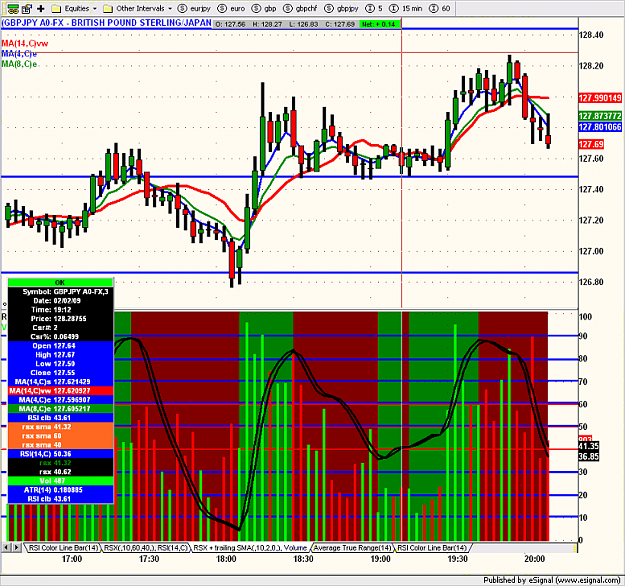Select the last RSI Color Line Bar(14) tab

coord(432,548)
